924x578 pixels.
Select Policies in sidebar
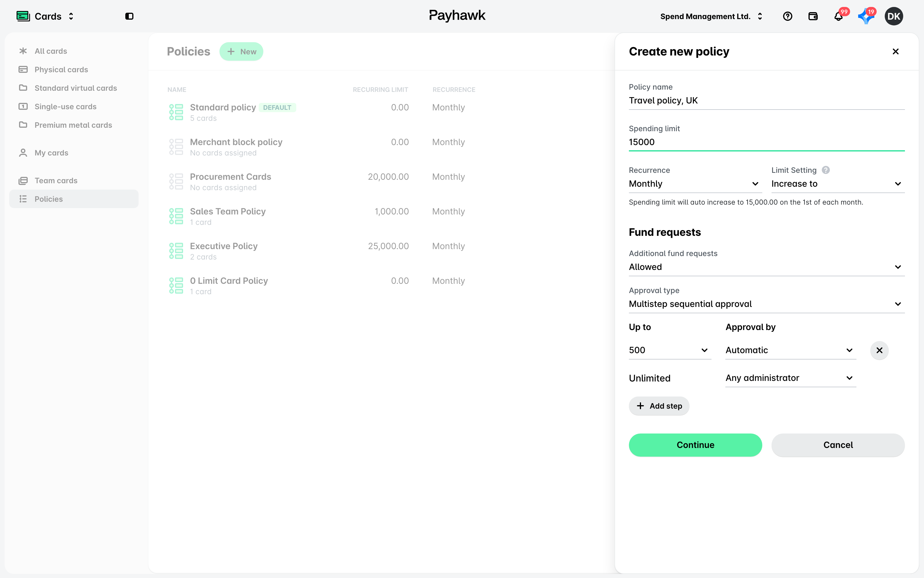pos(74,199)
